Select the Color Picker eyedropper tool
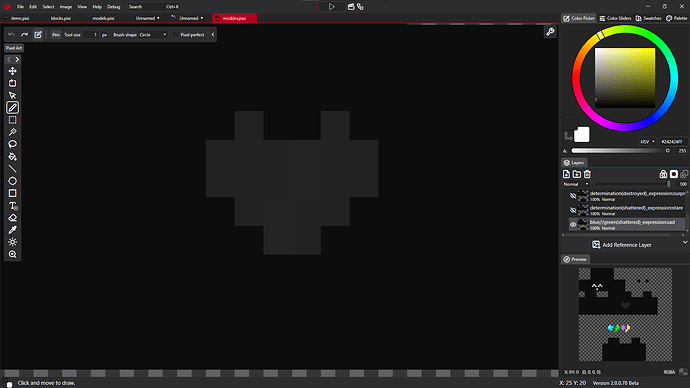690x388 pixels. [x=12, y=230]
